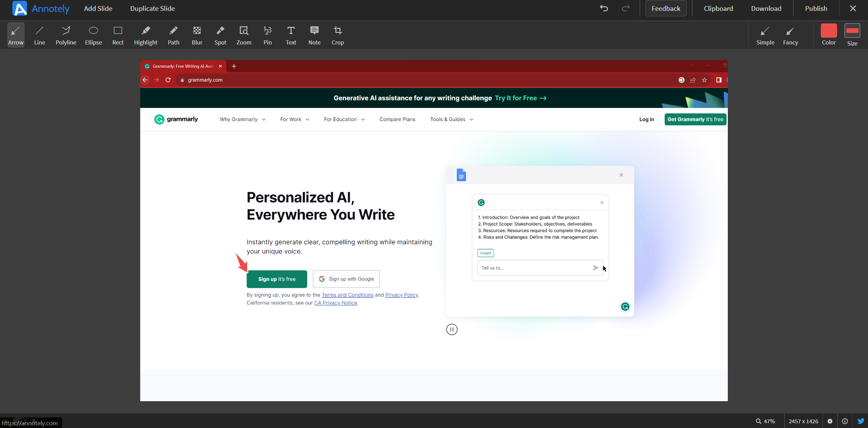The height and width of the screenshot is (428, 868).
Task: Expand the Why Grammarly menu
Action: pyautogui.click(x=242, y=119)
